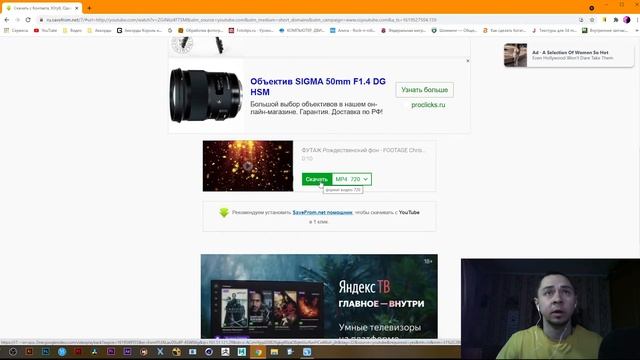Bookmark this page with the star icon
This screenshot has width=640, height=360.
pyautogui.click(x=592, y=20)
